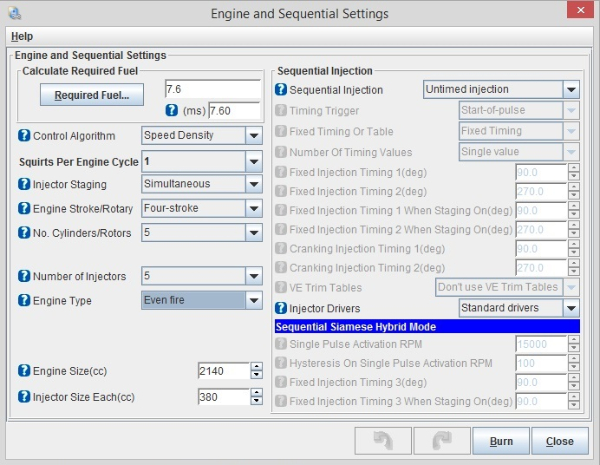Click help icon beside Control Algorithm
This screenshot has width=600, height=465.
[x=25, y=135]
